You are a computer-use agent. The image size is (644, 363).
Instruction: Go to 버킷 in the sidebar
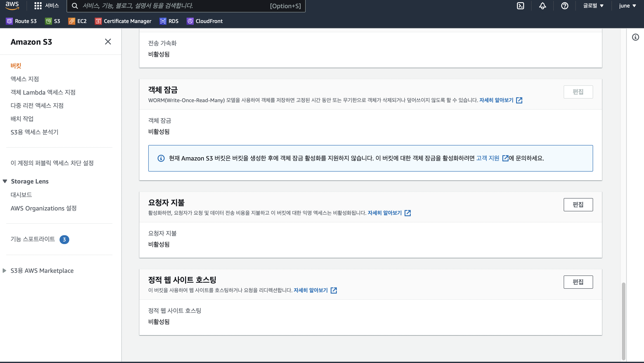tap(16, 66)
